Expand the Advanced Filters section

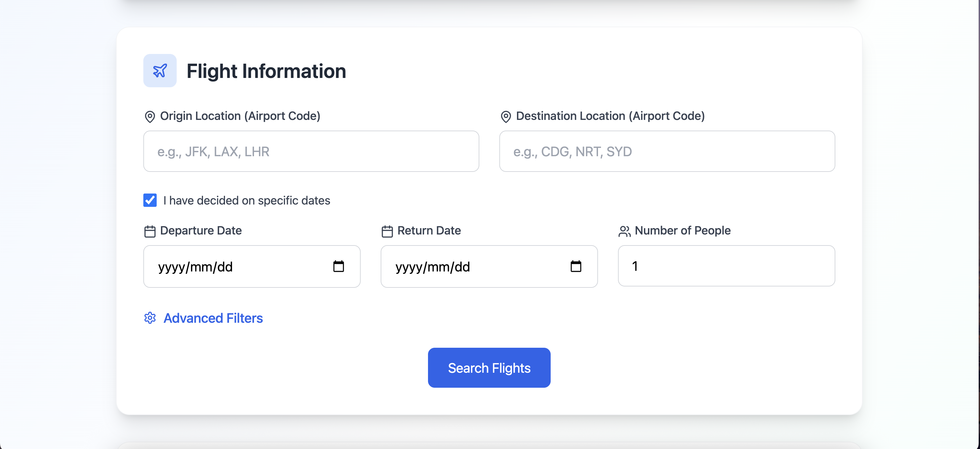coord(213,318)
